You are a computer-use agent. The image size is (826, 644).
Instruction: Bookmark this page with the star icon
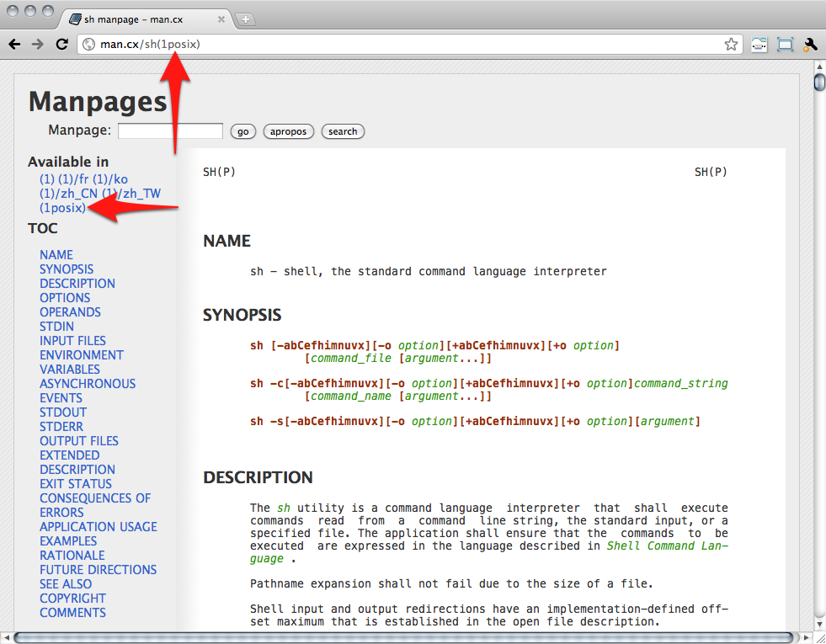click(731, 45)
